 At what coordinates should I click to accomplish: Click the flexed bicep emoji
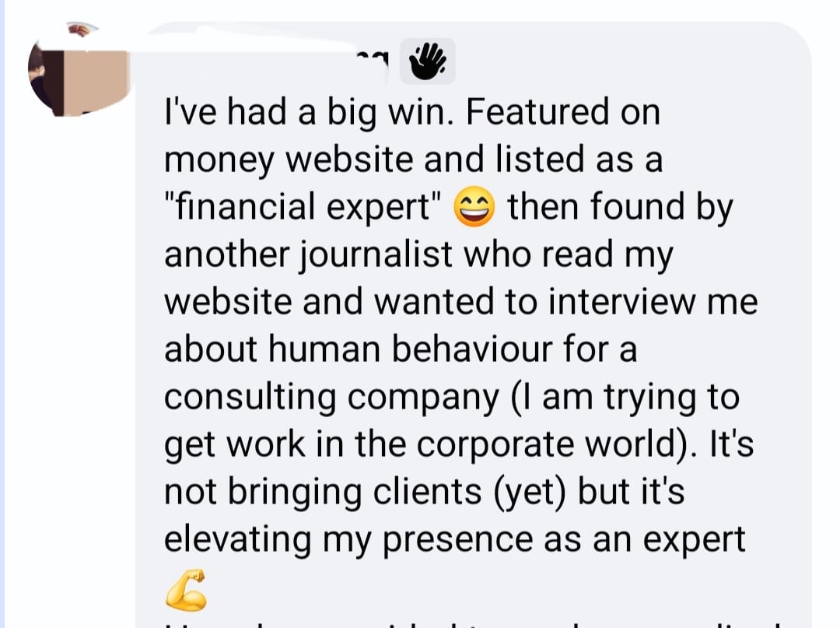click(x=187, y=588)
